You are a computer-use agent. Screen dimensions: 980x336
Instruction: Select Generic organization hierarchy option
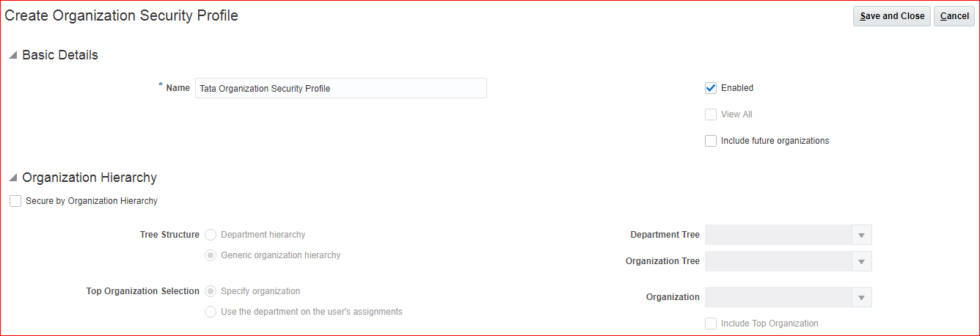point(211,255)
